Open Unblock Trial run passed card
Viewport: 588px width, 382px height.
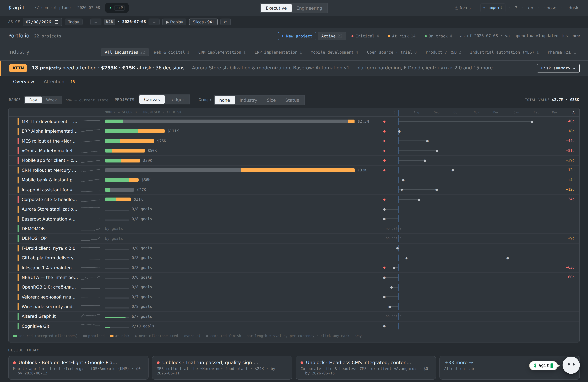coord(222,368)
